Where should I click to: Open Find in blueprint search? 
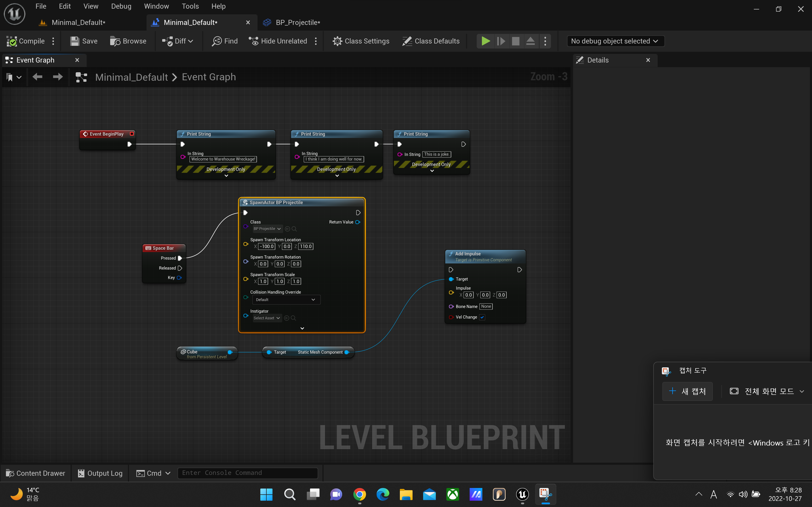tap(225, 41)
